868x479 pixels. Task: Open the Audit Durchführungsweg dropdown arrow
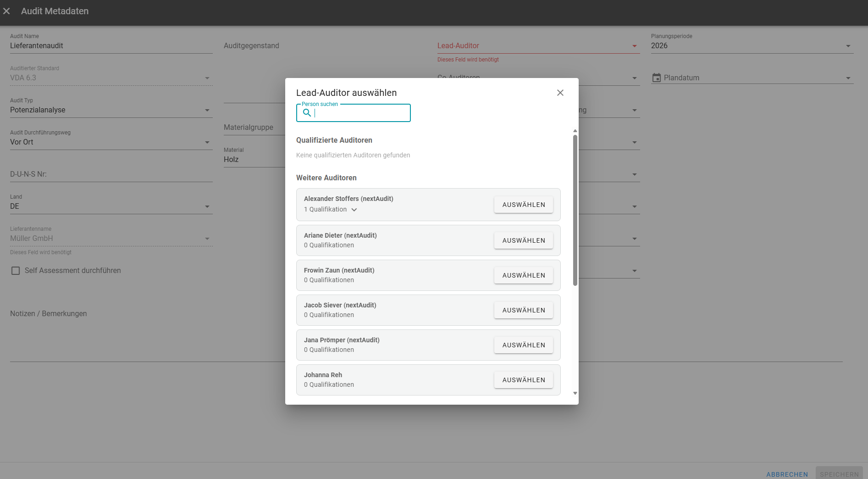(x=207, y=142)
